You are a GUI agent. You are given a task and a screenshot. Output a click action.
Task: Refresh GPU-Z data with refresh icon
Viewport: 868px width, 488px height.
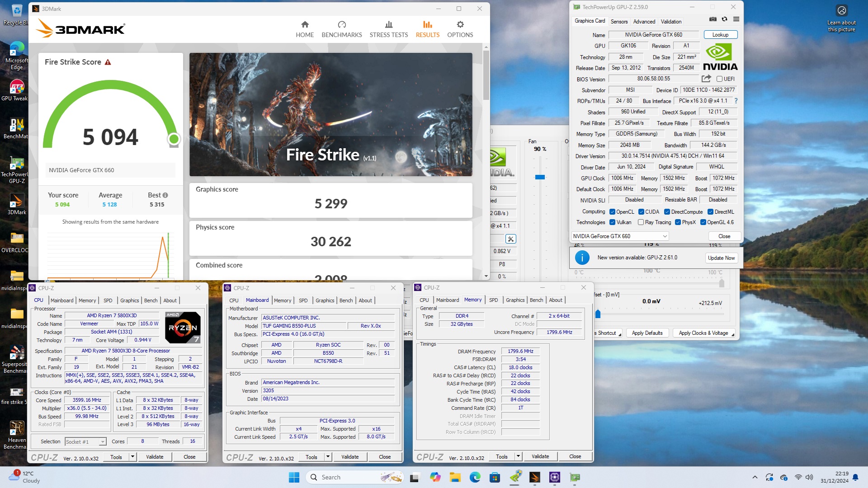(x=724, y=19)
